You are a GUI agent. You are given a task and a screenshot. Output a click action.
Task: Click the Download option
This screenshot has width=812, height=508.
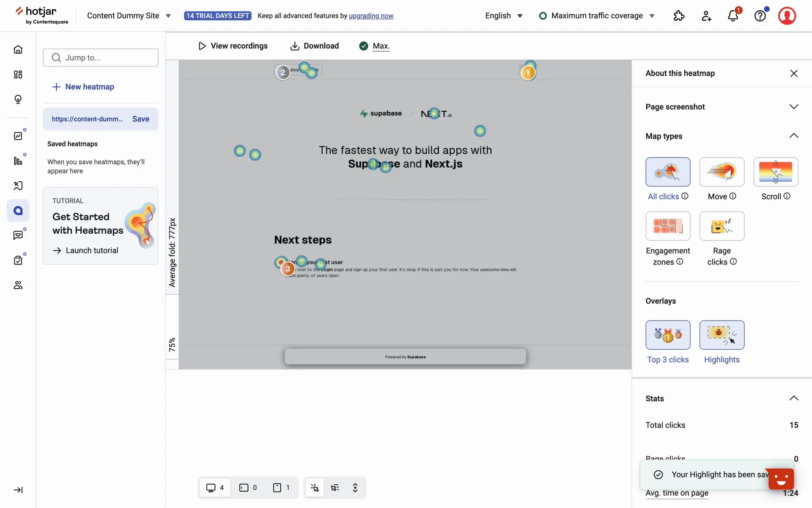coord(314,46)
